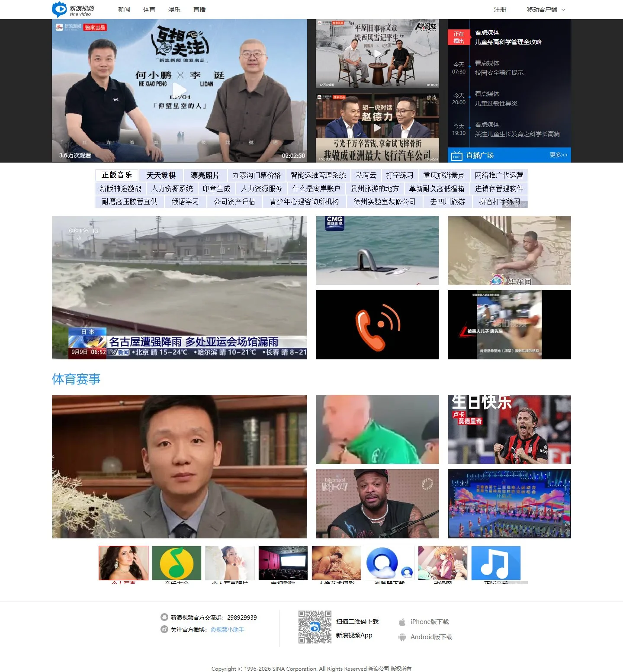Open the Japan heavy rainfall news video

(180, 288)
